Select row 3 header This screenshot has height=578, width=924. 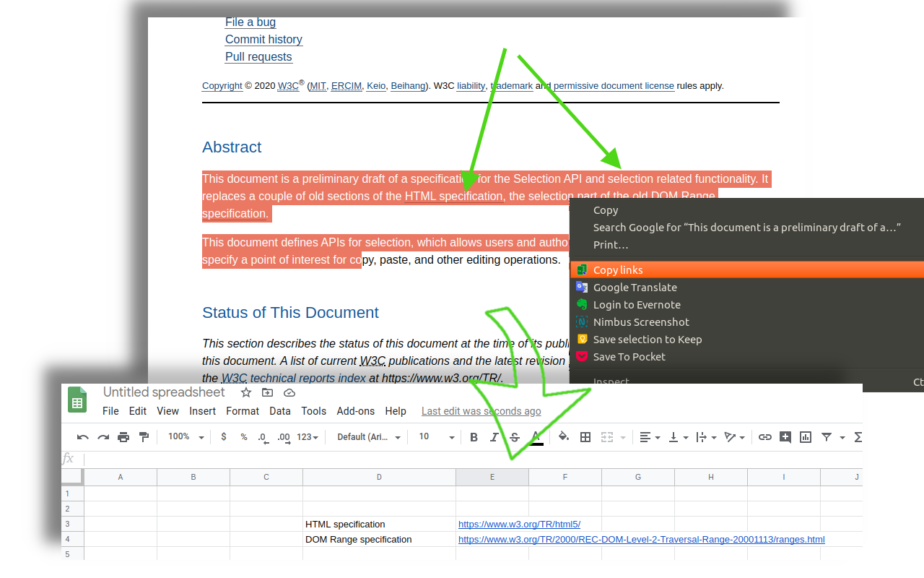pyautogui.click(x=72, y=525)
